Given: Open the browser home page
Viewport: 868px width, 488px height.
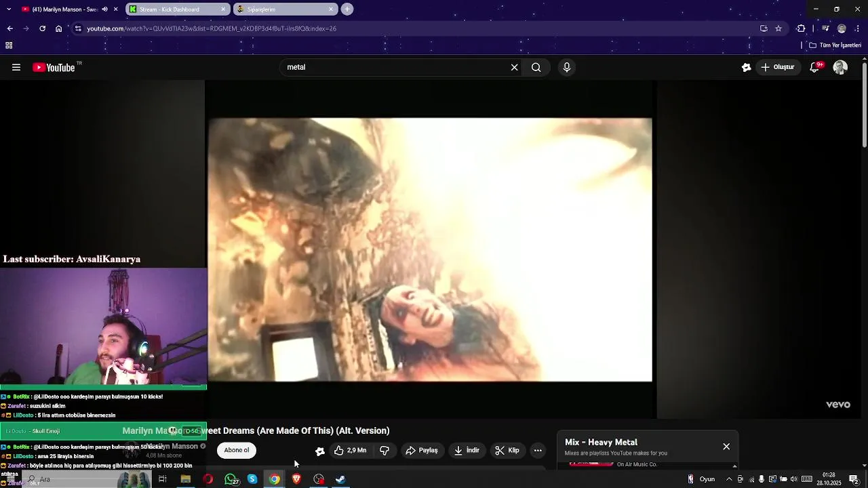Looking at the screenshot, I should [x=59, y=28].
